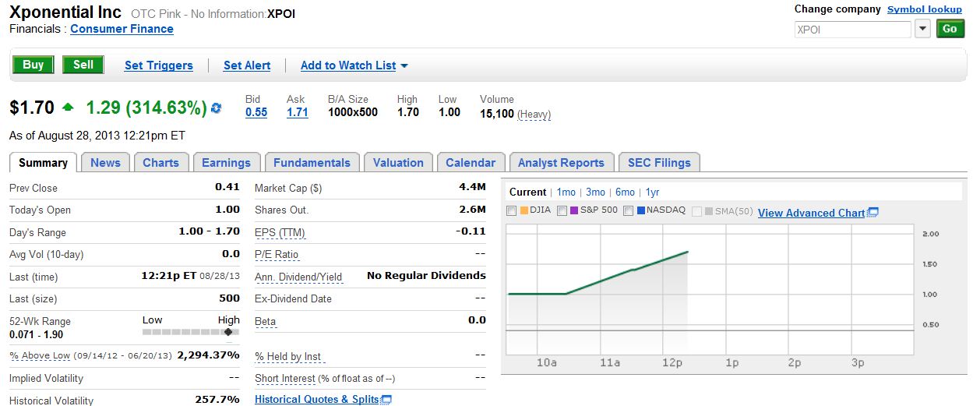The width and height of the screenshot is (980, 406).
Task: Click the XPOI symbol input field
Action: [x=852, y=30]
